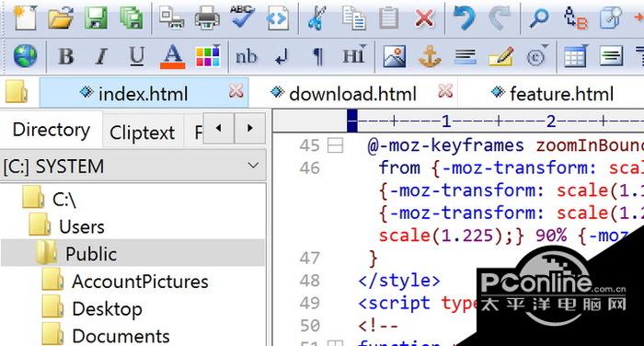Click line number 48 in gutter
The height and width of the screenshot is (346, 644).
coord(310,281)
